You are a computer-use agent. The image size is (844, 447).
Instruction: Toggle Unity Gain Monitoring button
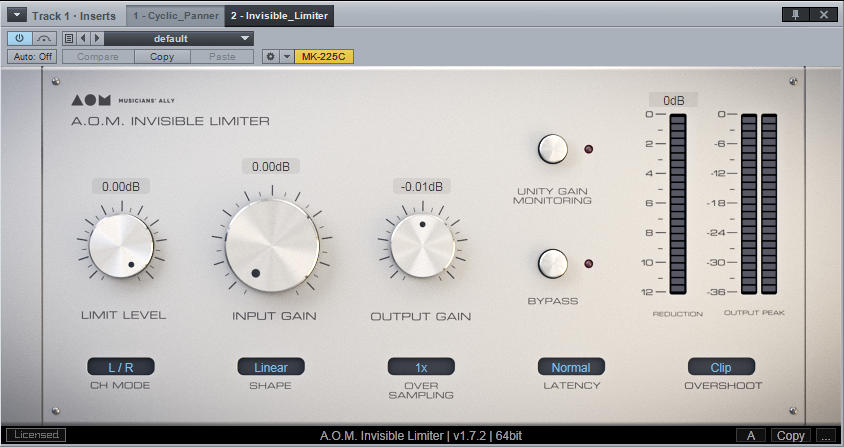(x=553, y=149)
